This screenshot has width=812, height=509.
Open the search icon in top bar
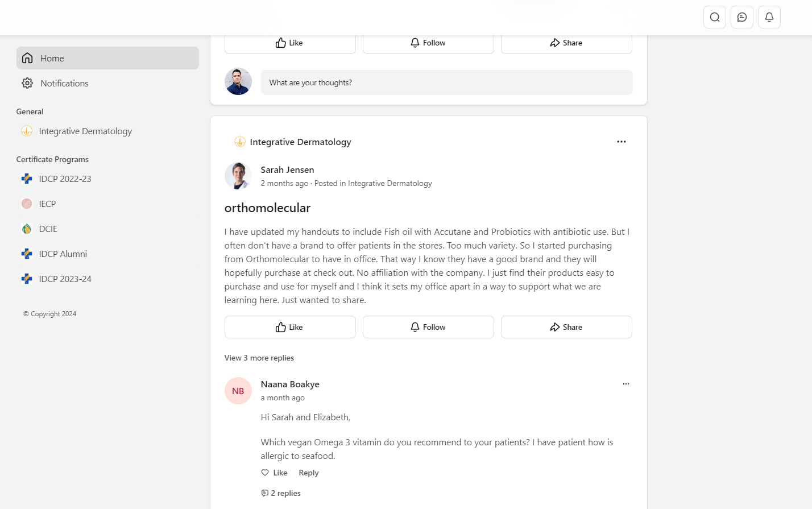tap(715, 17)
